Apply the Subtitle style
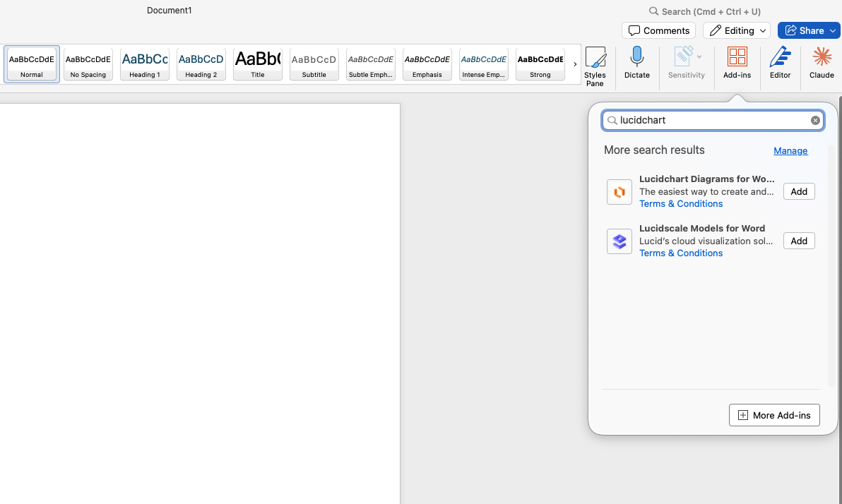The width and height of the screenshot is (842, 504). click(314, 64)
